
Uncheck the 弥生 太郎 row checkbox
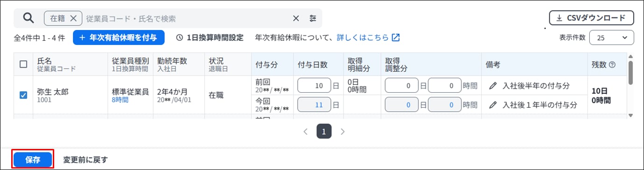(x=23, y=95)
